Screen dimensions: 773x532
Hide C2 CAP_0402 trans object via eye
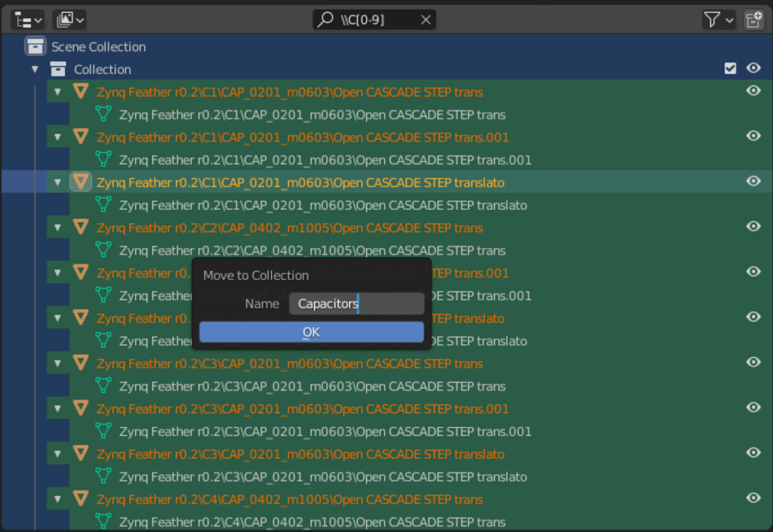[x=753, y=227]
